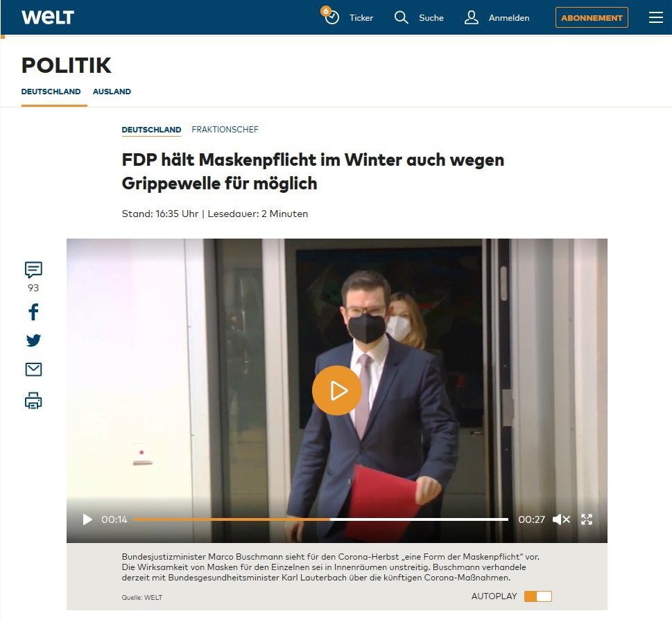The width and height of the screenshot is (672, 620).
Task: Enter fullscreen mode for the video
Action: pos(587,519)
